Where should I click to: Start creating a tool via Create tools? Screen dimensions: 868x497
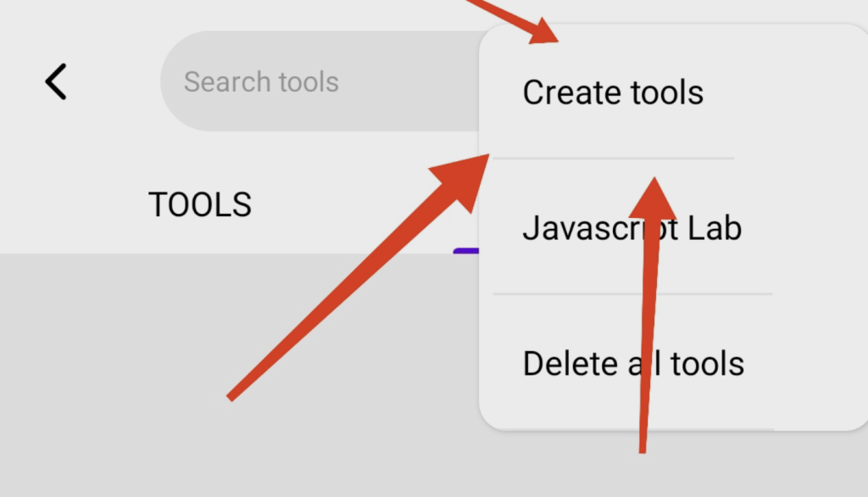tap(613, 92)
